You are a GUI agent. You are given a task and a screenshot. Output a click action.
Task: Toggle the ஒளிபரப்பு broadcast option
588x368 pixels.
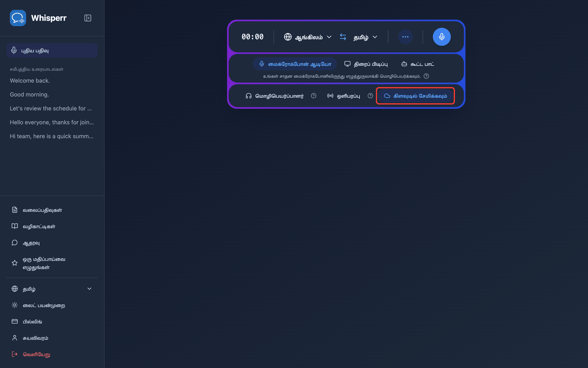pyautogui.click(x=344, y=96)
